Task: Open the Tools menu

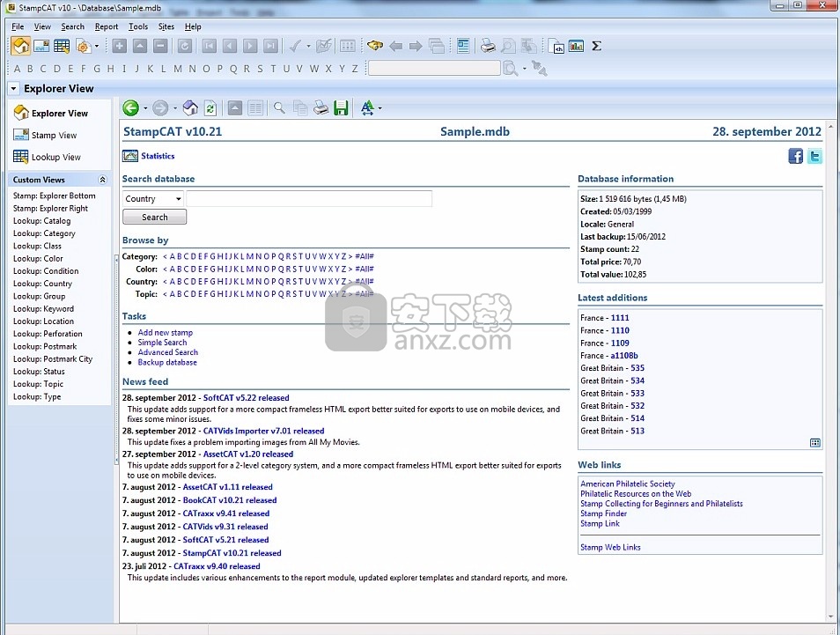Action: pyautogui.click(x=138, y=26)
